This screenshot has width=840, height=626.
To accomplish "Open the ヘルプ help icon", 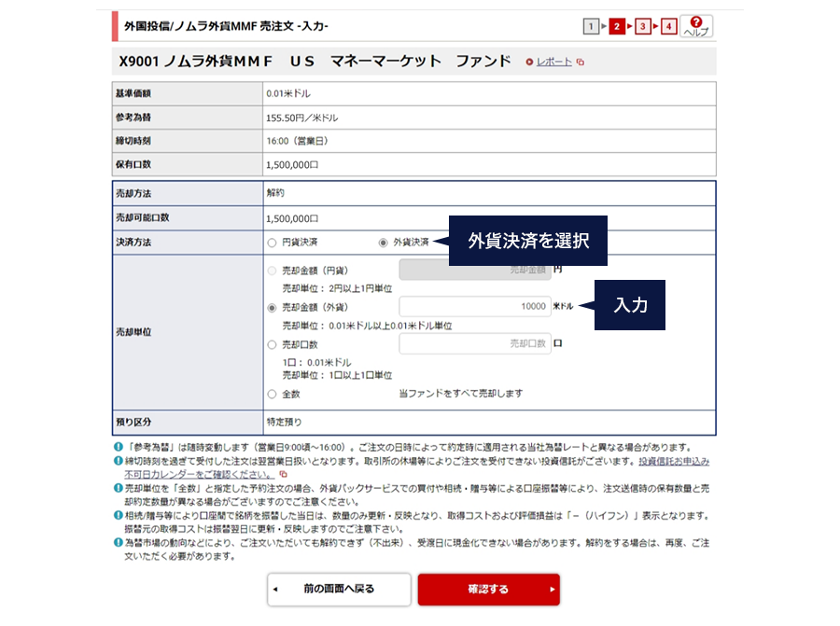I will coord(696,26).
